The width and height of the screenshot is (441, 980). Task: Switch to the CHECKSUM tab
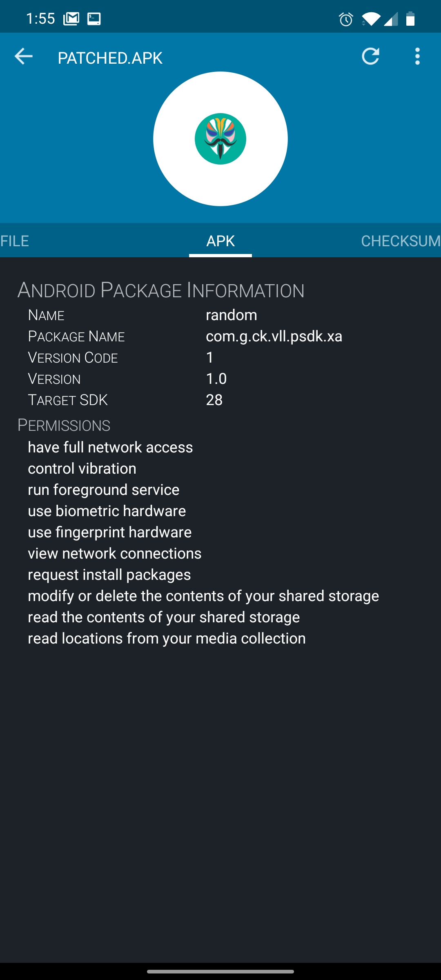tap(400, 241)
